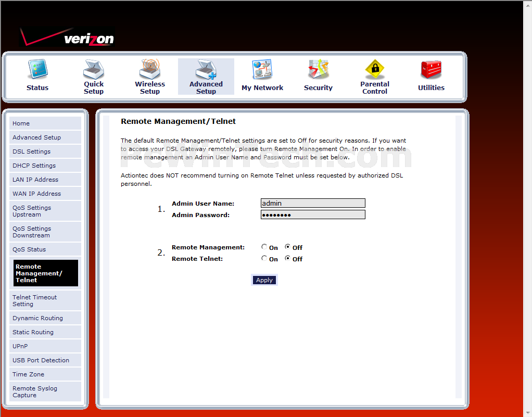Click the Wireless Setup text label
This screenshot has width=532, height=417.
point(150,87)
